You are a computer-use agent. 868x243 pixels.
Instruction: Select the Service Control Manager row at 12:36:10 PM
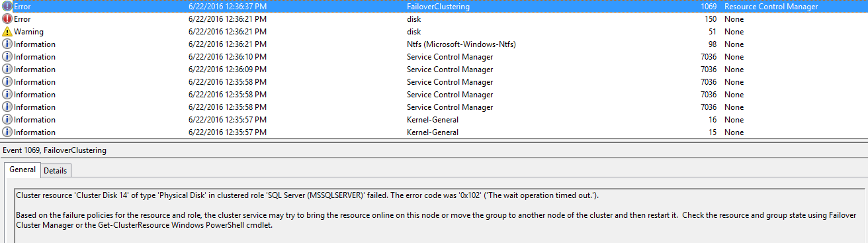[x=434, y=57]
